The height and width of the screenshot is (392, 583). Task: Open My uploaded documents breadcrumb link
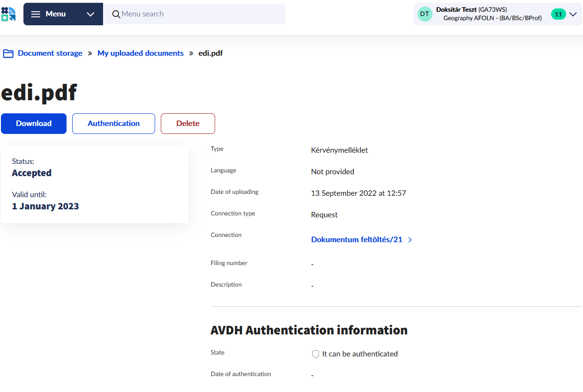click(140, 53)
